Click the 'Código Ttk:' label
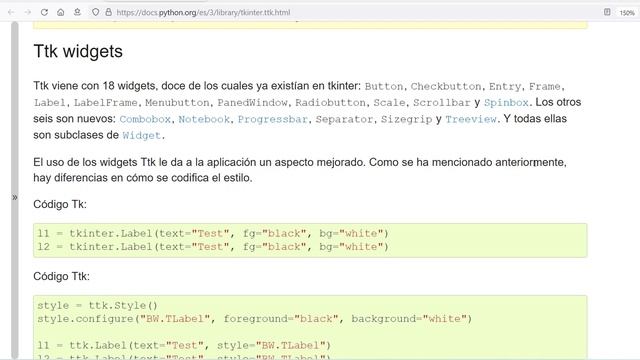 [x=62, y=276]
